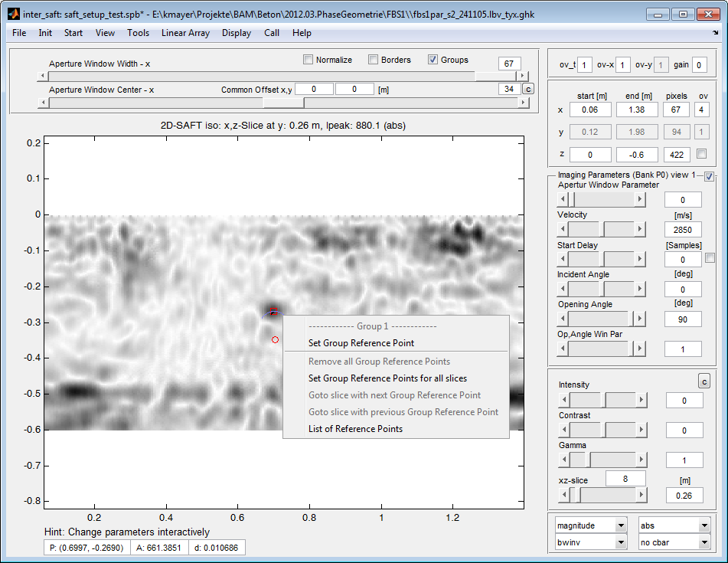
Task: Click the red circle marker in image
Action: [x=275, y=340]
